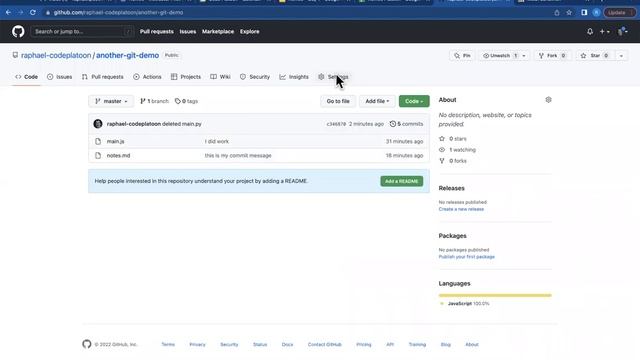Open footer Pricing link
The image size is (640, 360).
pos(364,344)
